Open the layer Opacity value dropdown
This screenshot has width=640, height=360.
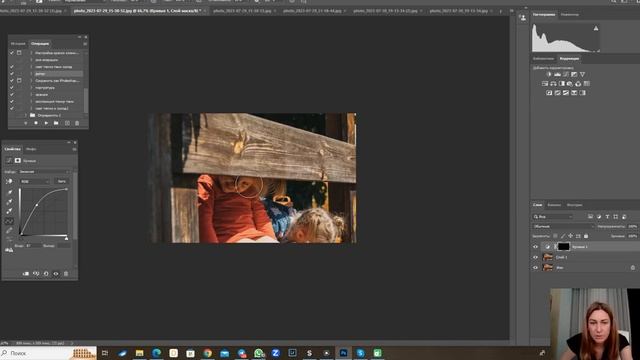coord(633,226)
